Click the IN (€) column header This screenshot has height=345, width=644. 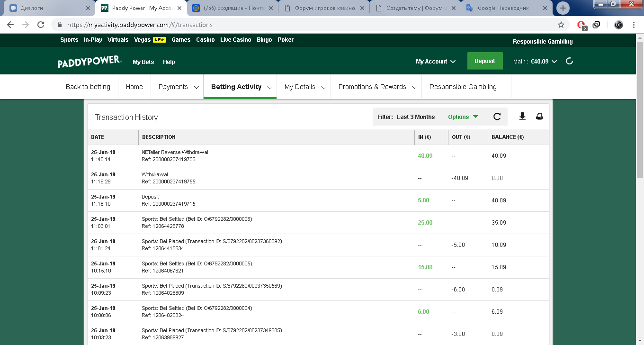pos(424,137)
